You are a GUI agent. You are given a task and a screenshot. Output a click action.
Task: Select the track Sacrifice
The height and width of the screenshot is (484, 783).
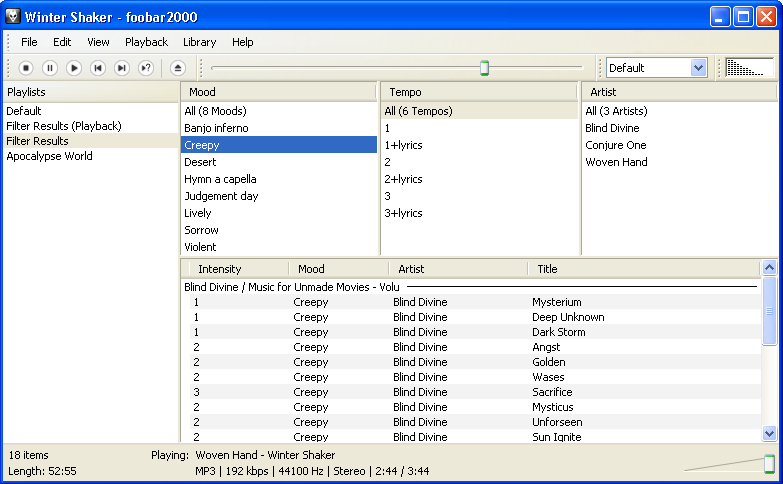(x=475, y=392)
